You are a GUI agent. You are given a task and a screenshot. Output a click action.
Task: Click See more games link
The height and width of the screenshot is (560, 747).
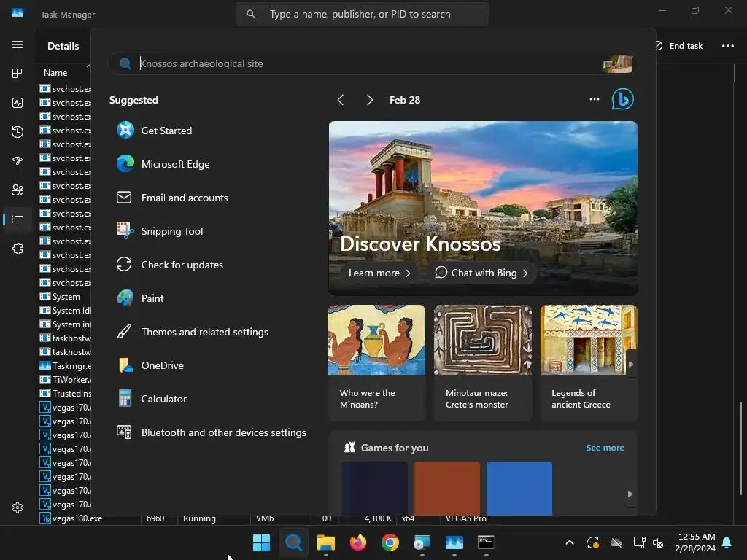[x=605, y=448]
